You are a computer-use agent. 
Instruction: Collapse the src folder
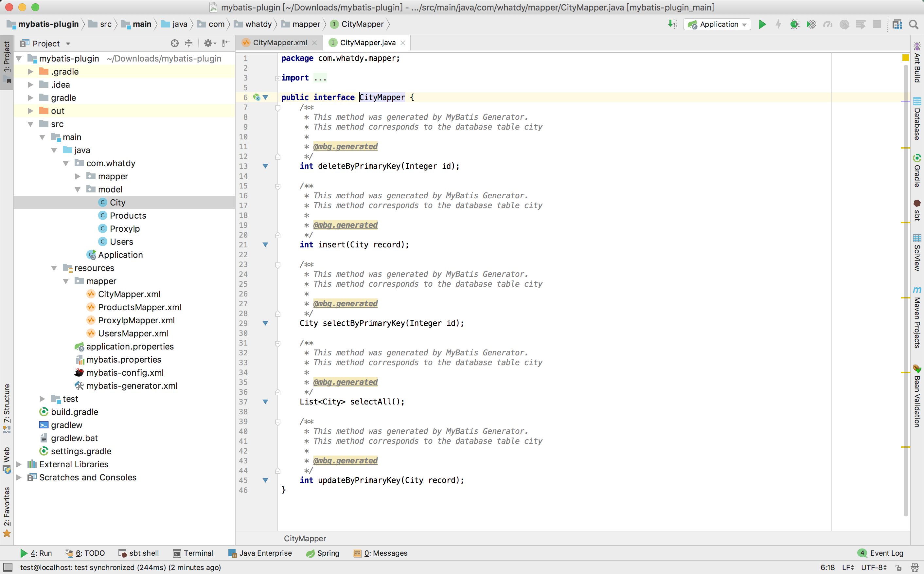point(31,124)
